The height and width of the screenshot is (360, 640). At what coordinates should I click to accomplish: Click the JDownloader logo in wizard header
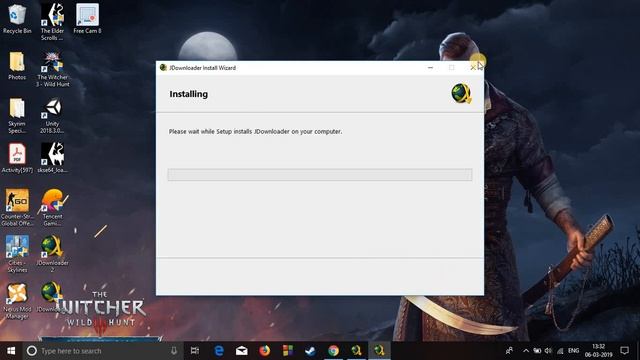pos(461,93)
